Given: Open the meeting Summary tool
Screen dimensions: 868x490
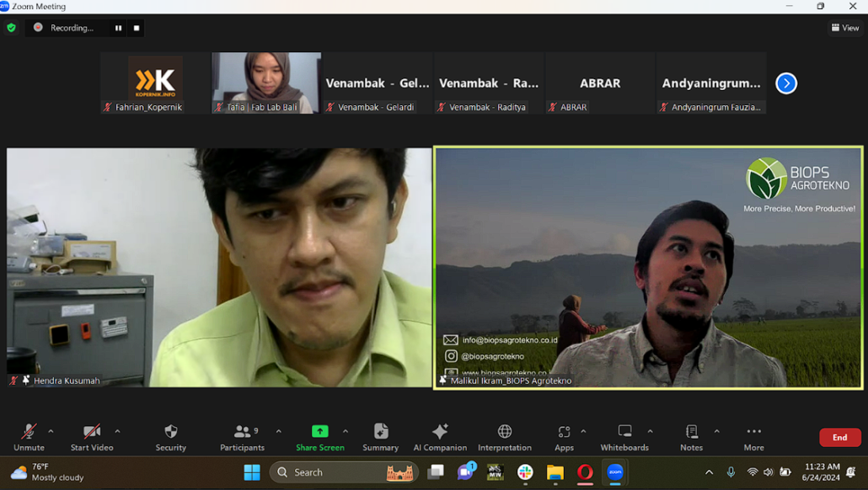Looking at the screenshot, I should pyautogui.click(x=380, y=436).
